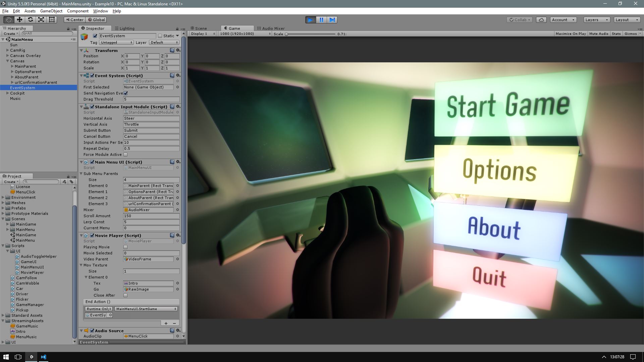644x362 pixels.
Task: Select the Hand tool in toolbar
Action: point(8,20)
